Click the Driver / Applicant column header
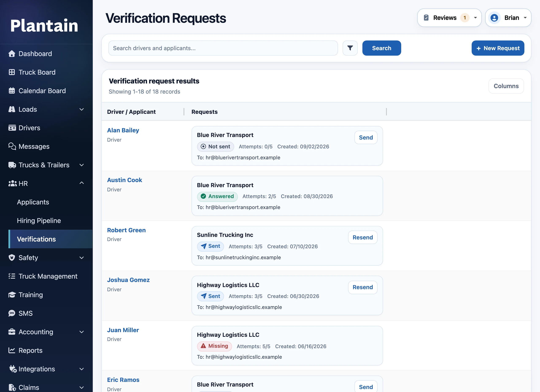The width and height of the screenshot is (540, 392). [x=131, y=111]
